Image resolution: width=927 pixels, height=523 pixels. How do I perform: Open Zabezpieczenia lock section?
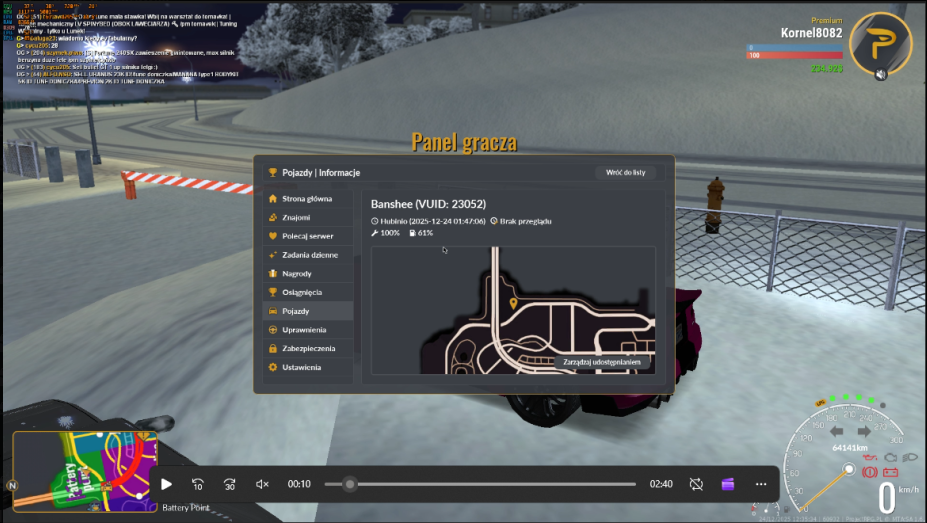point(308,349)
